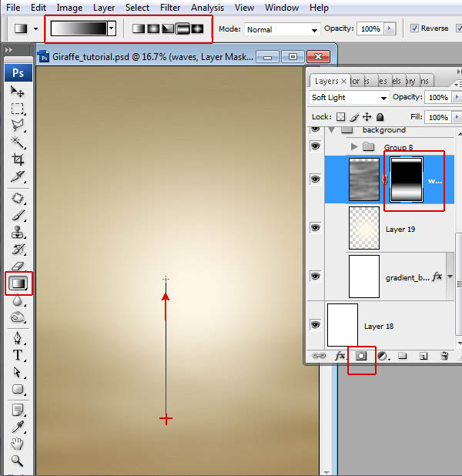Open the Mode Normal dropdown
The width and height of the screenshot is (462, 476).
(282, 29)
